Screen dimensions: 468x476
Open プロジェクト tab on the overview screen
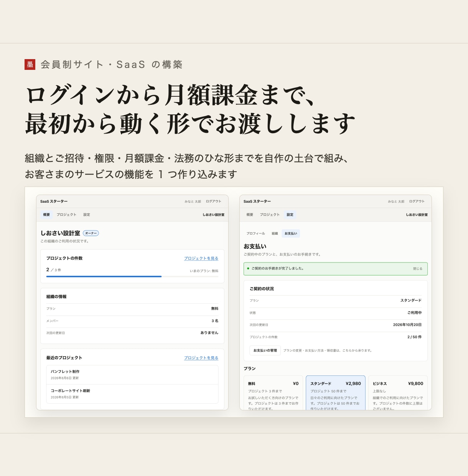click(66, 215)
